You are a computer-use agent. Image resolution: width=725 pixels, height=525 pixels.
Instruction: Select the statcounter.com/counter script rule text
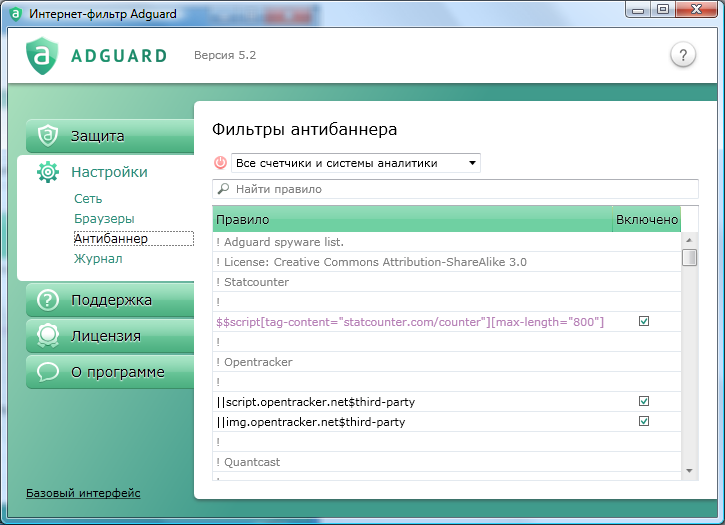point(410,322)
